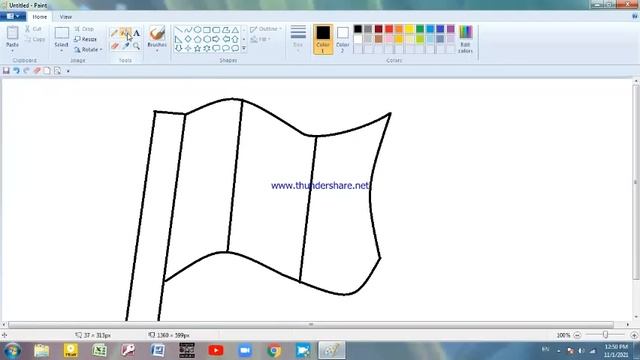640x360 pixels.
Task: Click the Copy button
Action: click(x=35, y=39)
